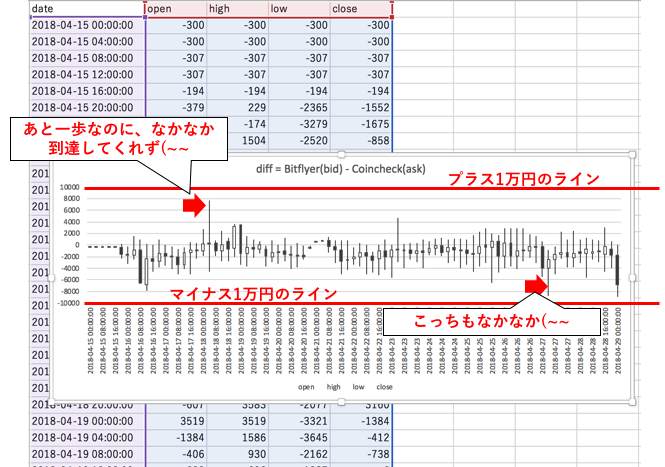
Task: Select open value 3519 in 2018-04-19 00:00:00 row
Action: pos(176,422)
